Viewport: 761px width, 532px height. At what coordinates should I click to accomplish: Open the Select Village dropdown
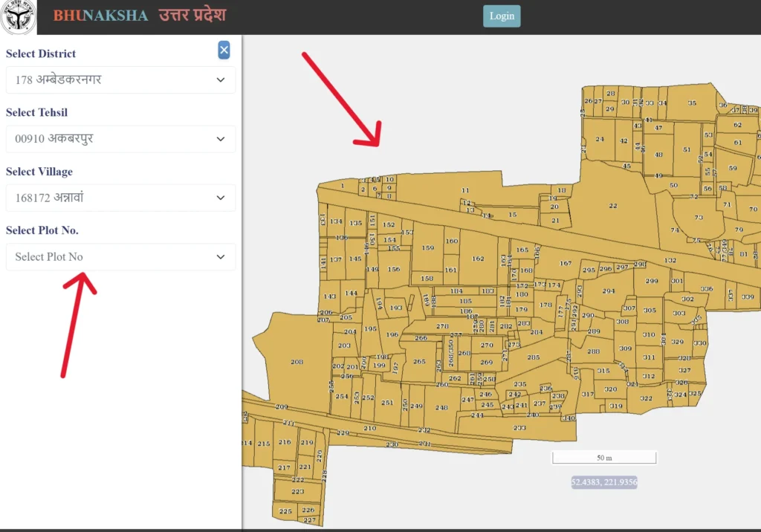click(x=120, y=198)
